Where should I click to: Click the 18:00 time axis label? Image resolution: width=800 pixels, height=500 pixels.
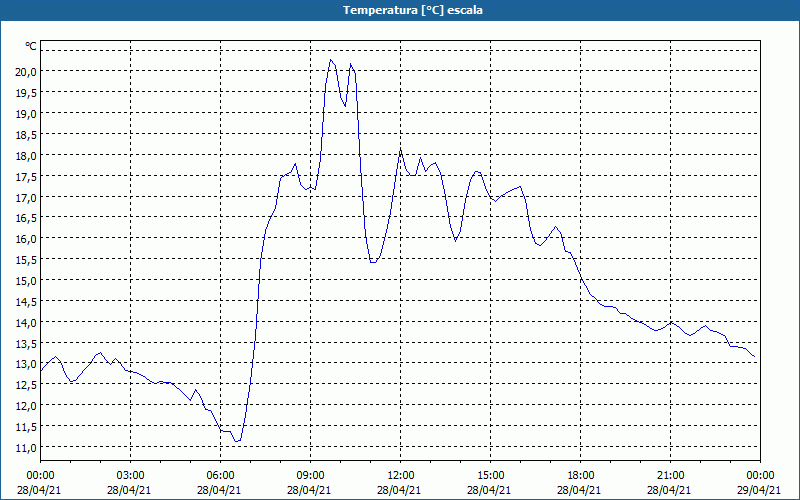581,476
